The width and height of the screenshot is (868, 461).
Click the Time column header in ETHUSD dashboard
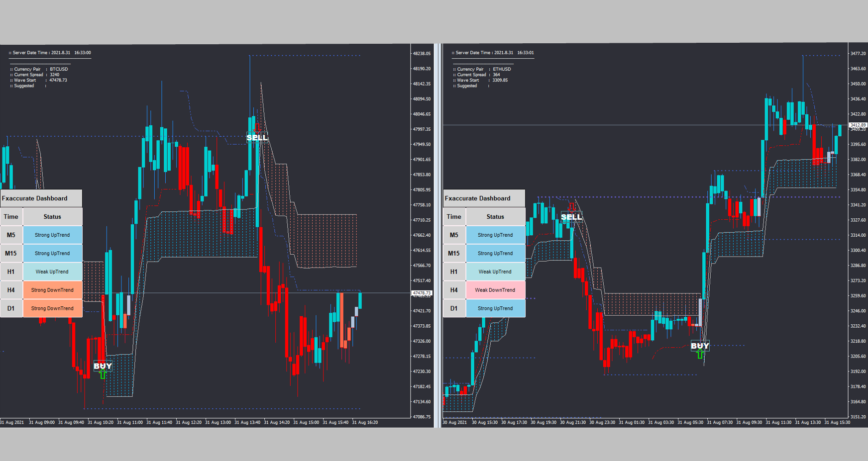(454, 217)
